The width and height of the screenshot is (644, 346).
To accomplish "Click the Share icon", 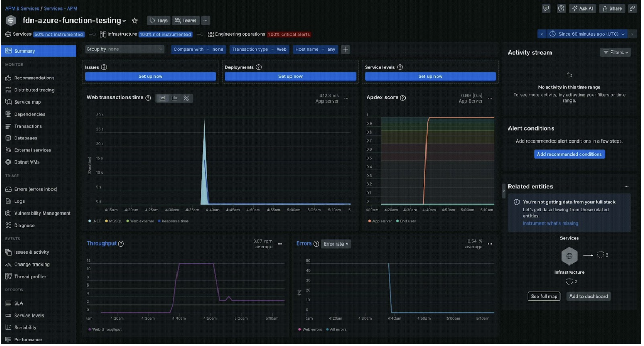I will coord(612,8).
